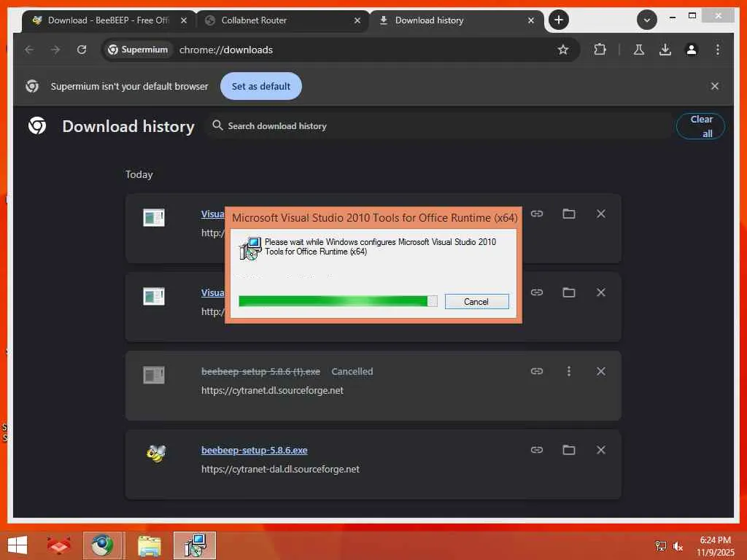Click first Visual download file thumbnail
This screenshot has height=560, width=747.
[x=154, y=217]
